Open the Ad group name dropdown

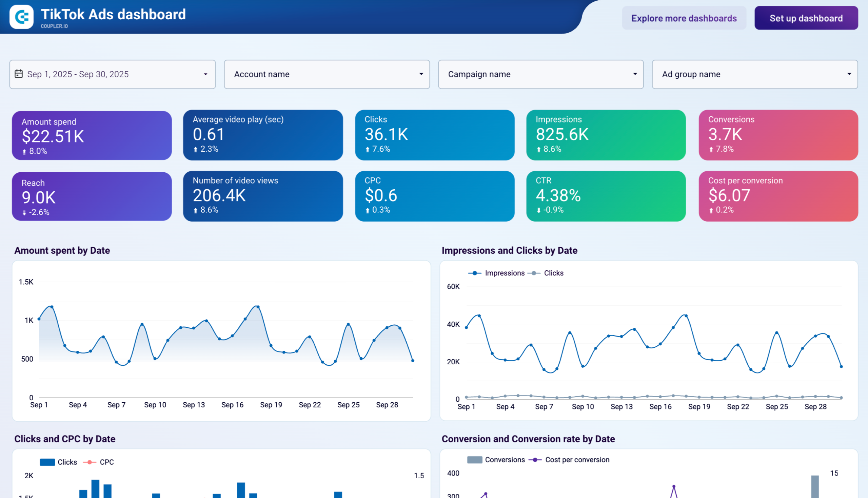click(754, 74)
